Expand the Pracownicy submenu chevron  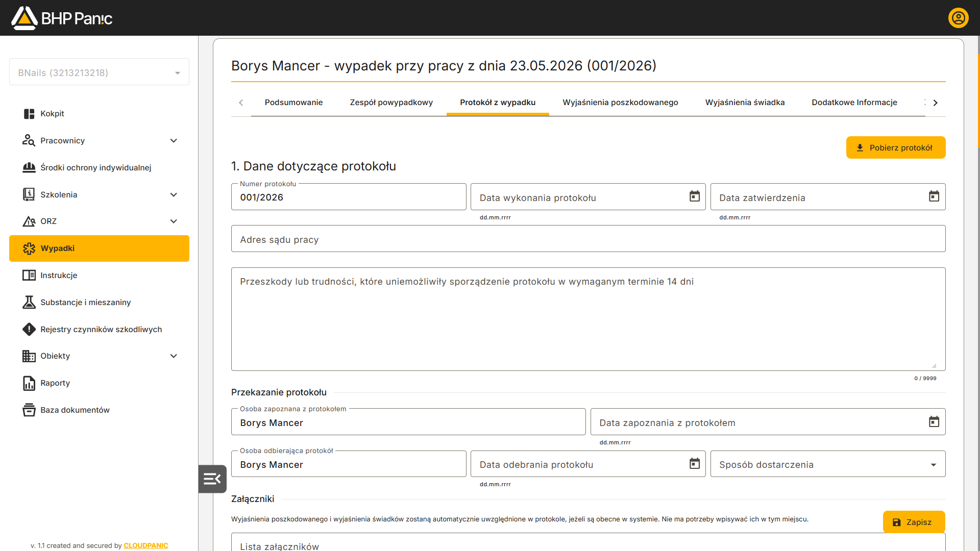(x=174, y=141)
